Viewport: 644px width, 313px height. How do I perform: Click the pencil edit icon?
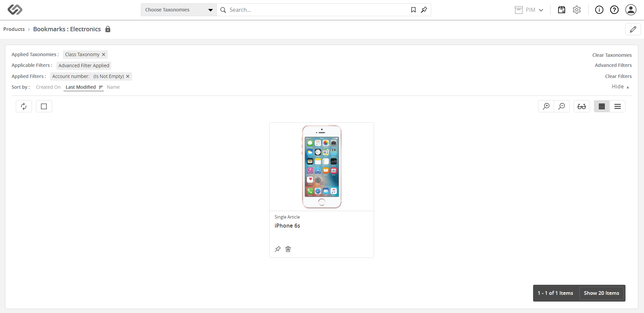click(633, 29)
